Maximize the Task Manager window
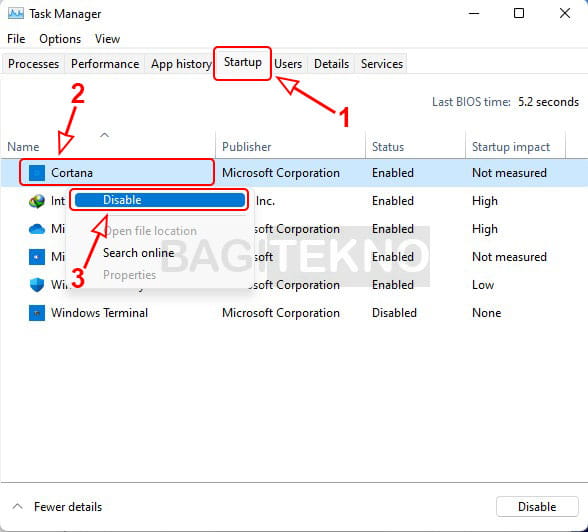The height and width of the screenshot is (532, 588). 519,13
